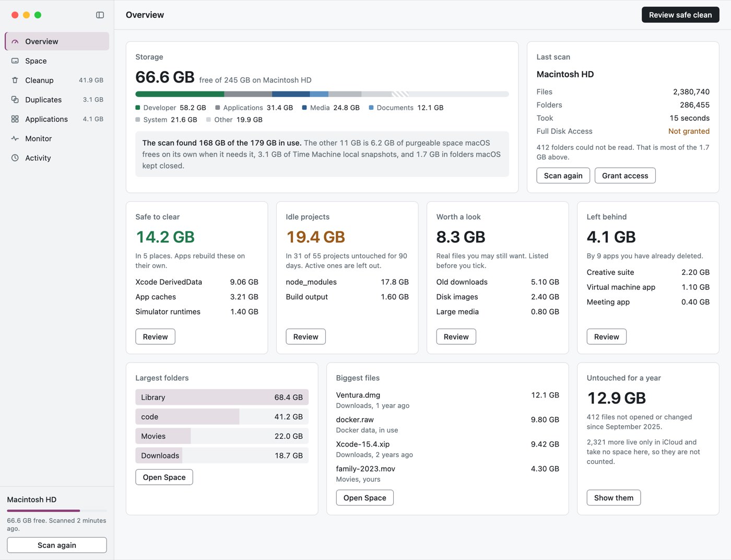Select the Library folder bar

point(222,397)
